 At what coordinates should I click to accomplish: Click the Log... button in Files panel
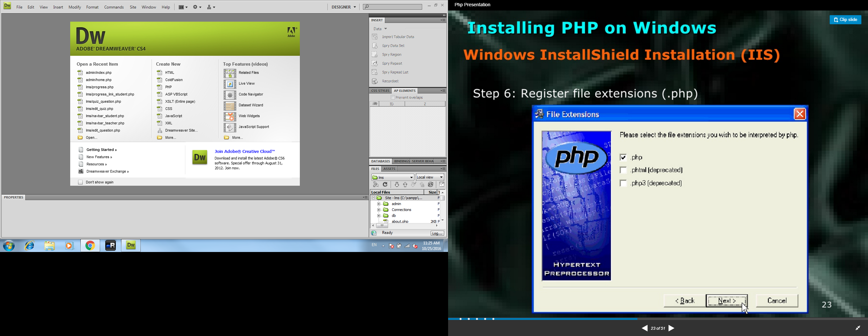pos(437,234)
